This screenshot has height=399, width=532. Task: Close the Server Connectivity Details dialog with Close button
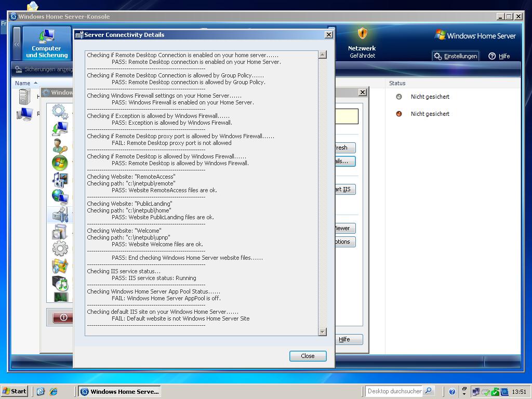pyautogui.click(x=308, y=356)
